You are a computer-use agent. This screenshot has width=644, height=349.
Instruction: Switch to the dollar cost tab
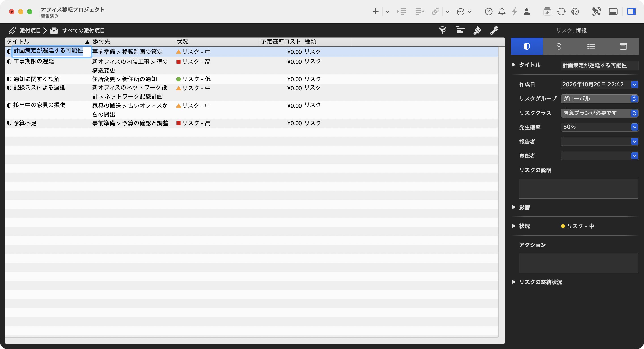pyautogui.click(x=559, y=46)
